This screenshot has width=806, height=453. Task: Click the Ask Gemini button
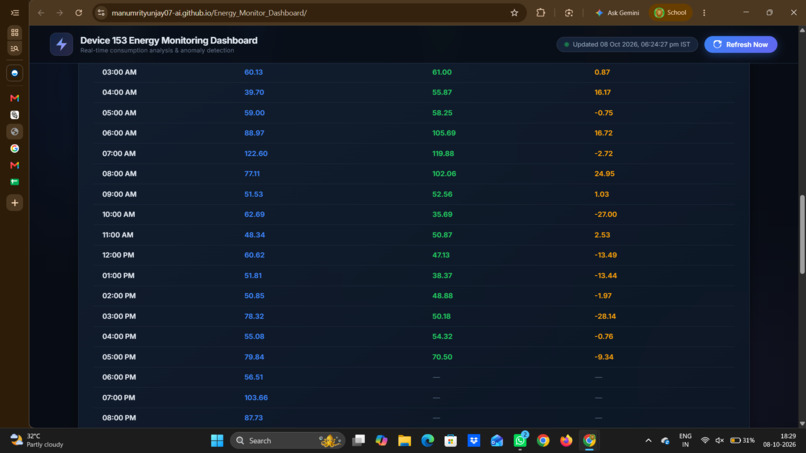point(617,13)
